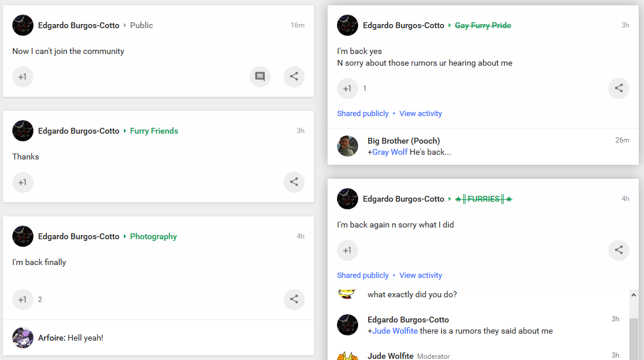This screenshot has width=644, height=360.
Task: Click the 4h timestamp on Photography post
Action: 301,236
